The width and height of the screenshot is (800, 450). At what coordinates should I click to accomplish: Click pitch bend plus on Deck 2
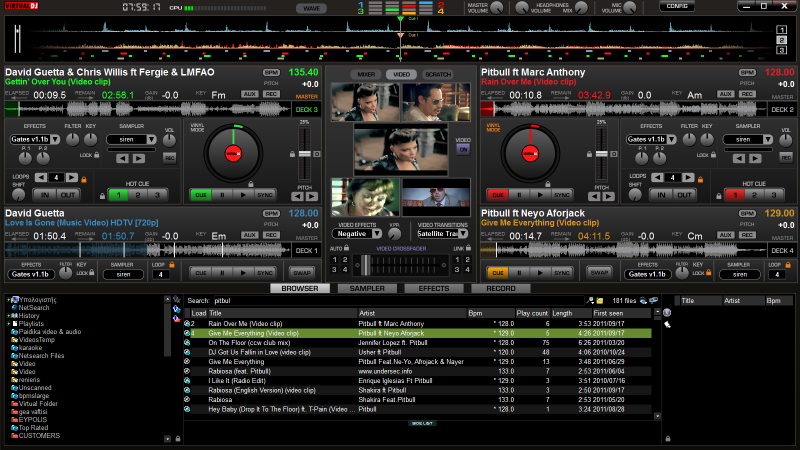[x=609, y=196]
